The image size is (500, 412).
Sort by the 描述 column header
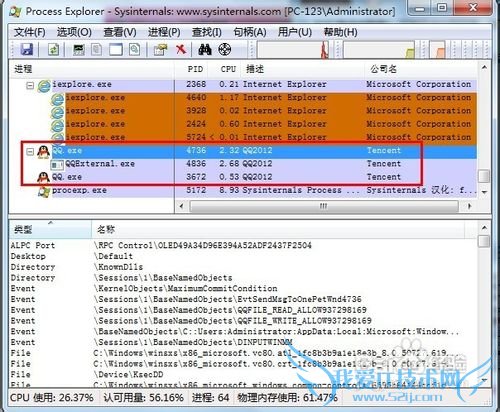(x=303, y=69)
